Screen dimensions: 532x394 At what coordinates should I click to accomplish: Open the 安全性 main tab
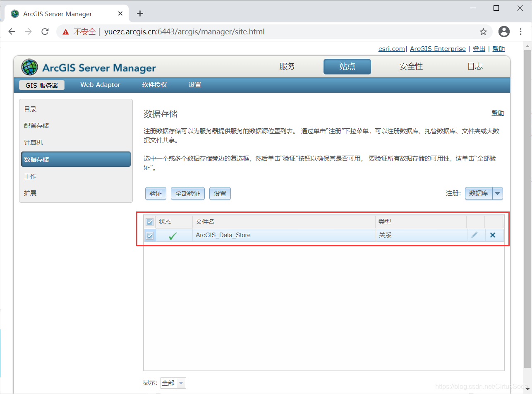click(x=411, y=67)
